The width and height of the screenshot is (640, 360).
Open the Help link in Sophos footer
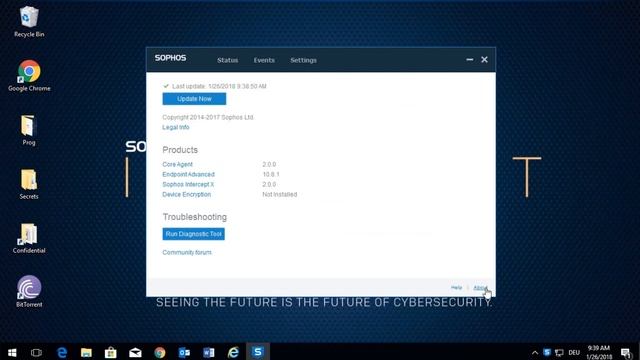[456, 288]
